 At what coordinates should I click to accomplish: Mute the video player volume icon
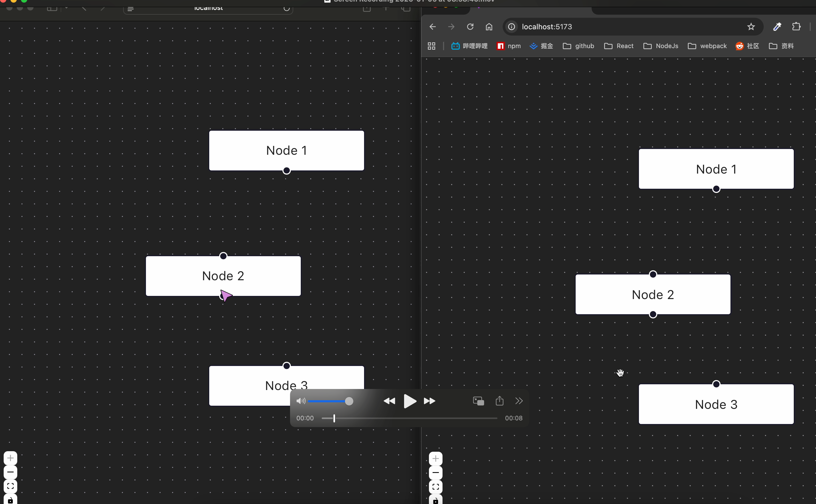pos(301,401)
